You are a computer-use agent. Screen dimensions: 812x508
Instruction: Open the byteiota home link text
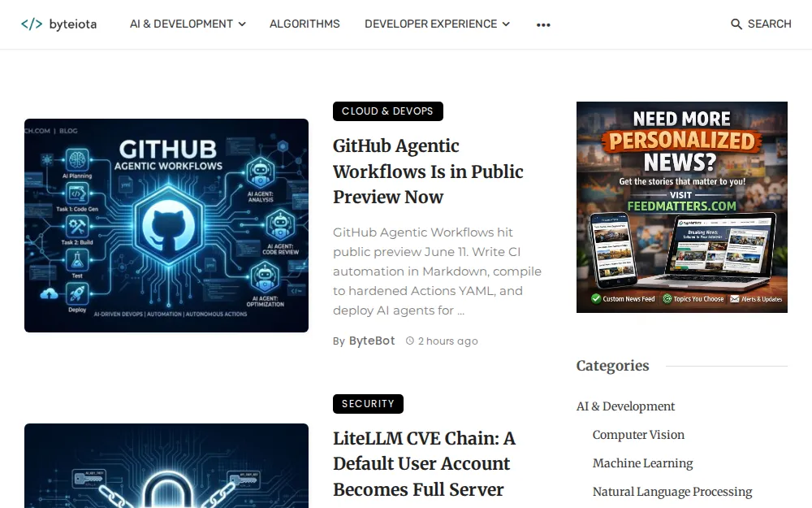pos(72,24)
